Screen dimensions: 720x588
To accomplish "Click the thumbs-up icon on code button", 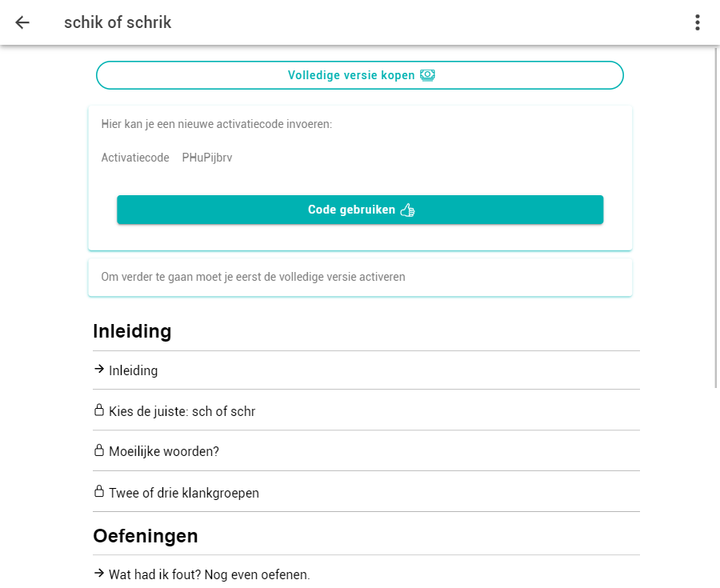I will point(407,210).
